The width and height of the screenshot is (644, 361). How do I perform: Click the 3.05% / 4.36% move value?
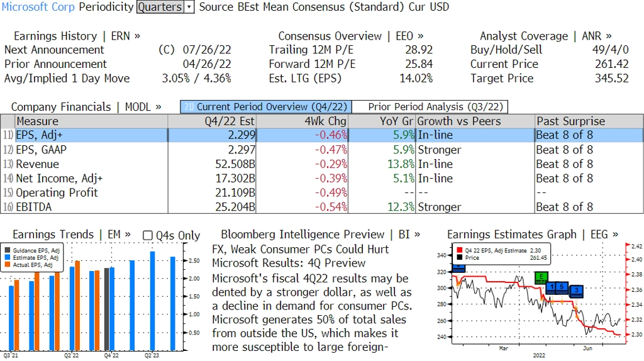pos(197,79)
